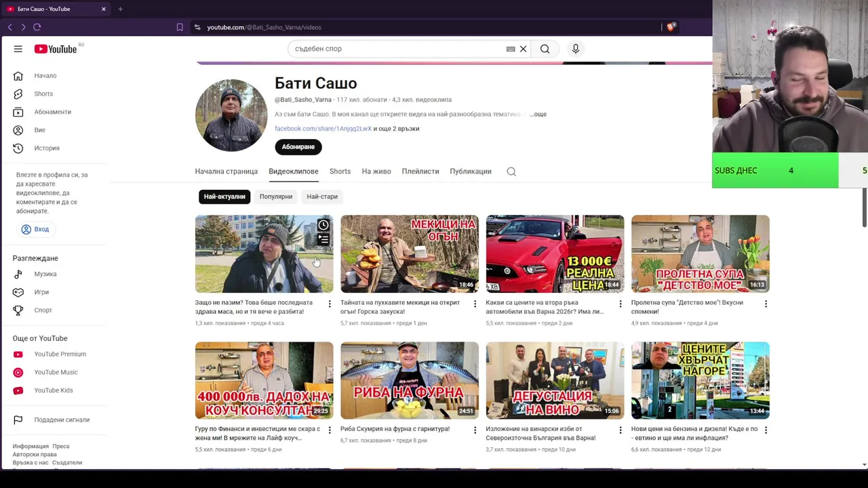Image resolution: width=868 pixels, height=488 pixels.
Task: Add first video to Watch later
Action: coord(323,225)
